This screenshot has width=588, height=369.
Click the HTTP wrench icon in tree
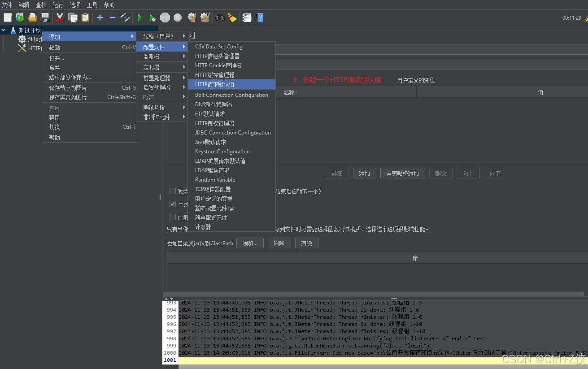point(22,48)
